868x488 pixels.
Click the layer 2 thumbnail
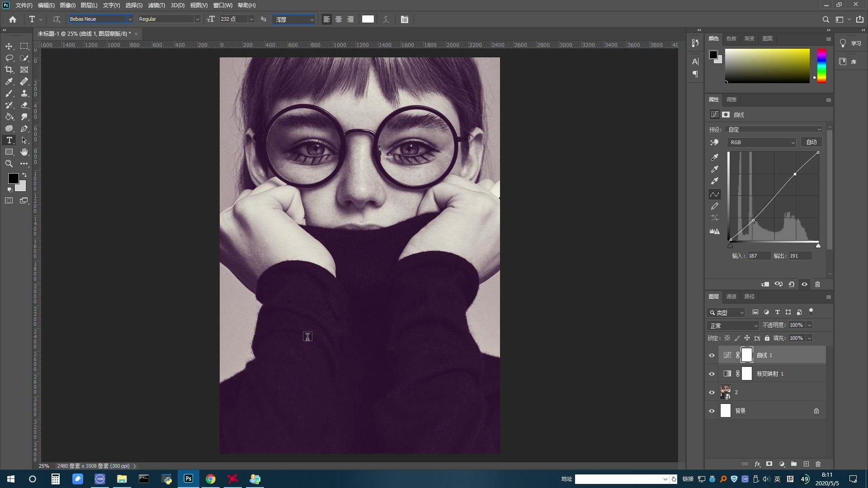pyautogui.click(x=726, y=391)
